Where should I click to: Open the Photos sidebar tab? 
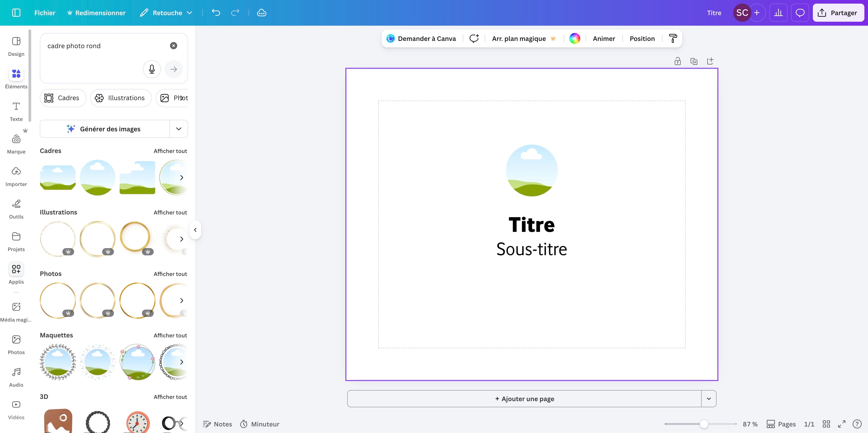click(16, 345)
